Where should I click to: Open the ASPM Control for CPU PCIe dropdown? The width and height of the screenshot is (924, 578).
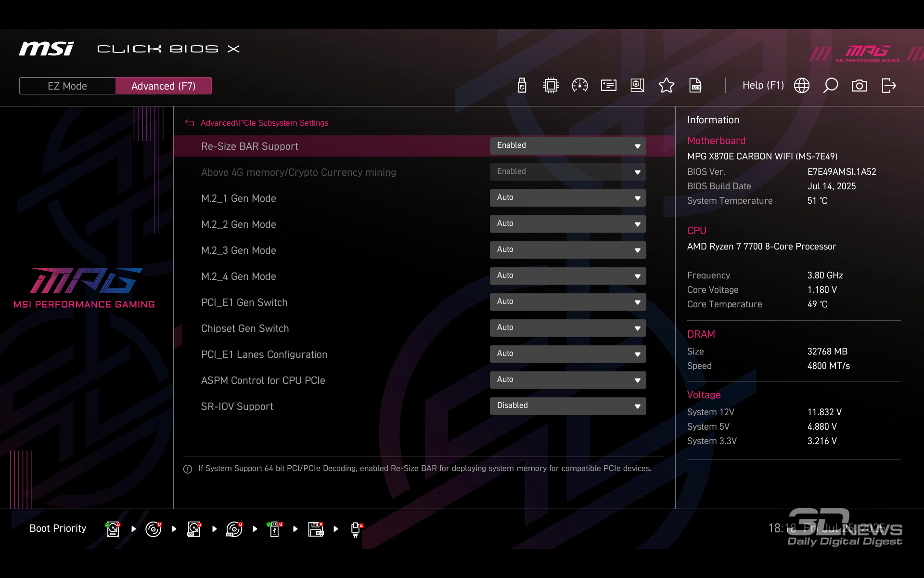(568, 380)
